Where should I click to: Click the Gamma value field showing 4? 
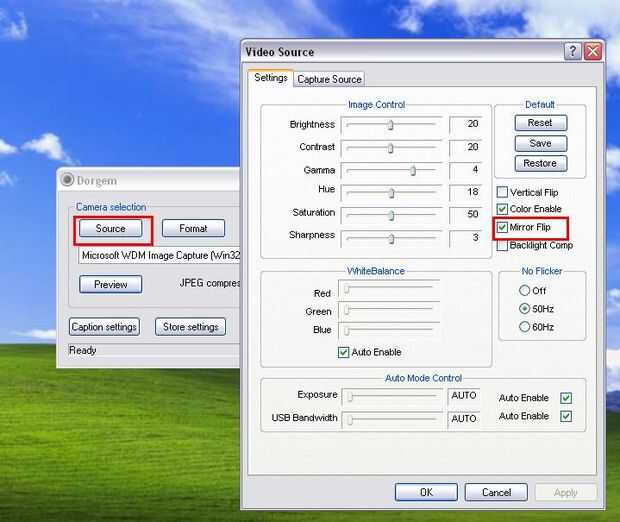(466, 170)
